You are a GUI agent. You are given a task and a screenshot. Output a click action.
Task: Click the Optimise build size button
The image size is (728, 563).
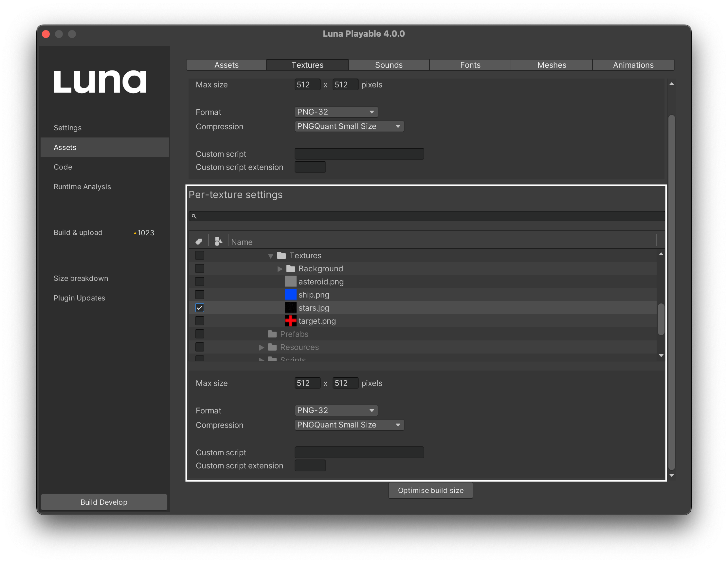click(431, 490)
